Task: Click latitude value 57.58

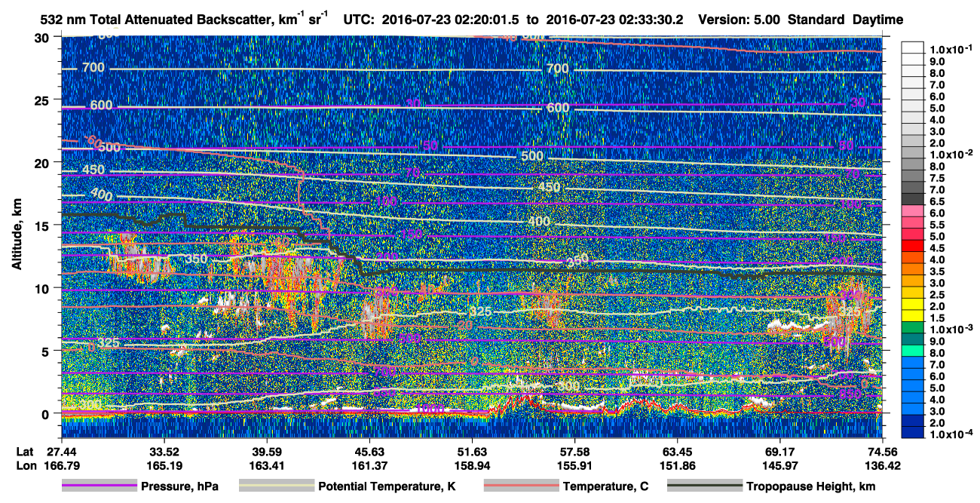Action: pyautogui.click(x=574, y=451)
